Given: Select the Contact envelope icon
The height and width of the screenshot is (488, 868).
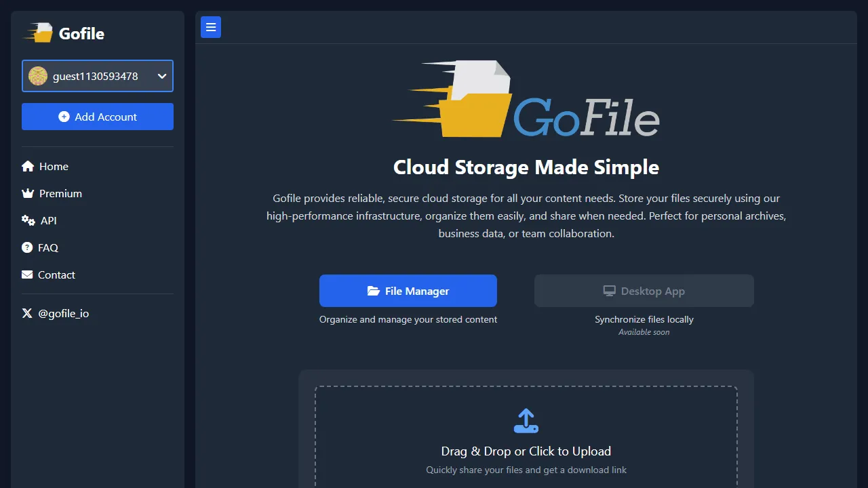Looking at the screenshot, I should pyautogui.click(x=27, y=274).
